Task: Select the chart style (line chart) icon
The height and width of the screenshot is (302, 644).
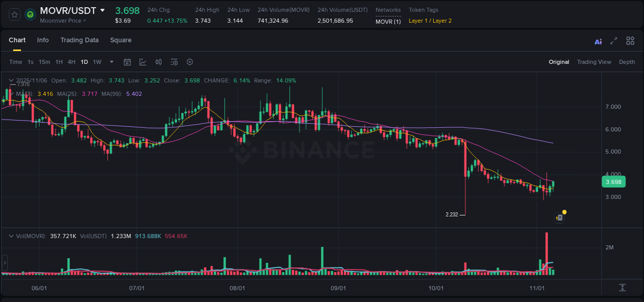Action: [x=143, y=62]
